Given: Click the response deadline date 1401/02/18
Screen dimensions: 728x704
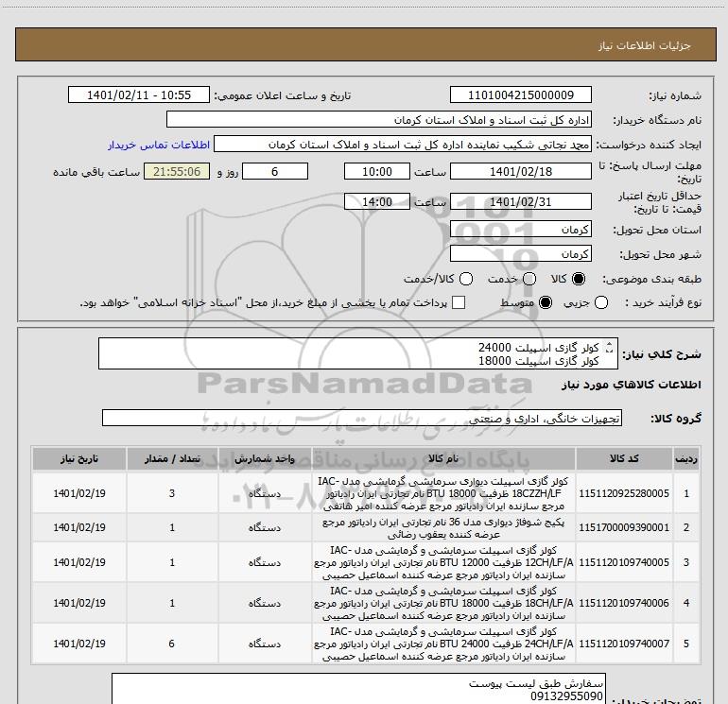Looking at the screenshot, I should click(x=520, y=171).
